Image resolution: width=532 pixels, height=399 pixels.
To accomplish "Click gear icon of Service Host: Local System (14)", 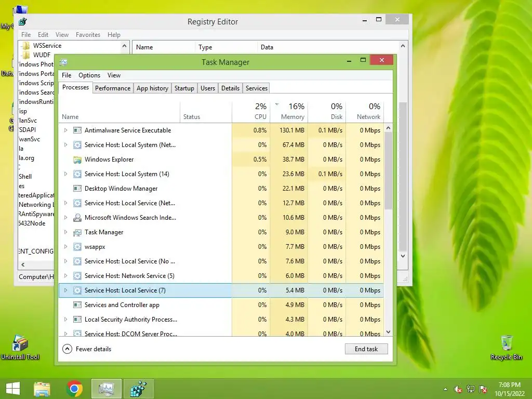I will point(77,174).
